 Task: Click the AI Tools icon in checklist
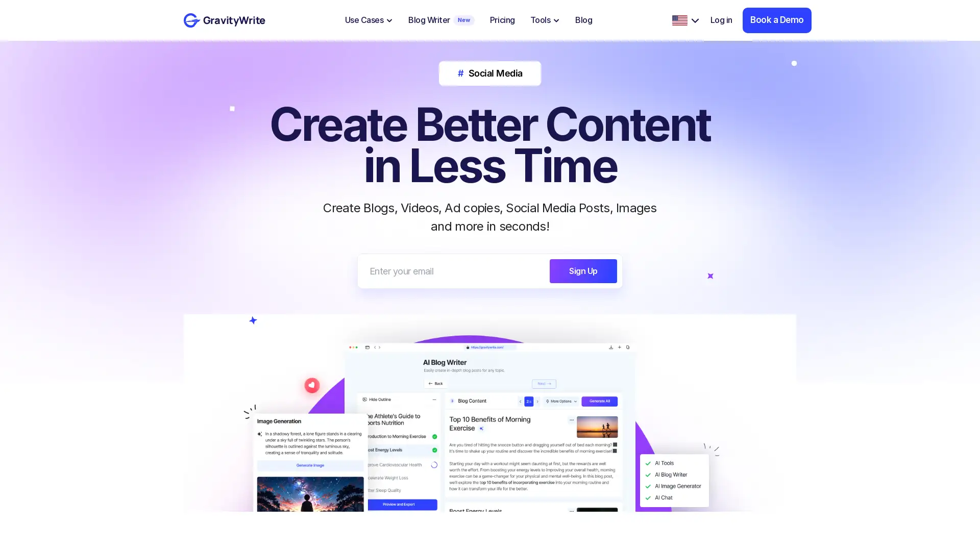[x=648, y=463]
